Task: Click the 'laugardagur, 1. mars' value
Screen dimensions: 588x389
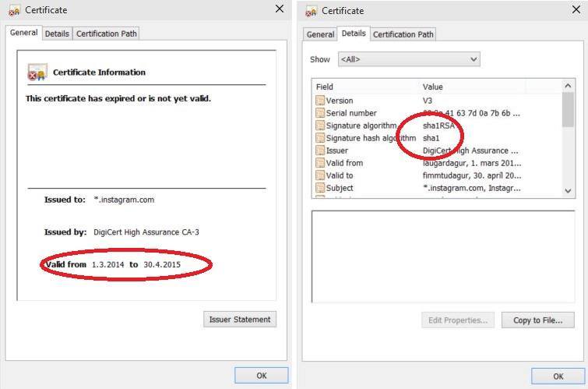Action: coord(472,163)
